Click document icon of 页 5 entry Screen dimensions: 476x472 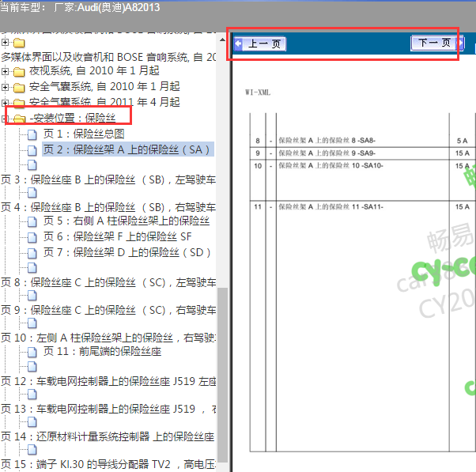coord(32,221)
